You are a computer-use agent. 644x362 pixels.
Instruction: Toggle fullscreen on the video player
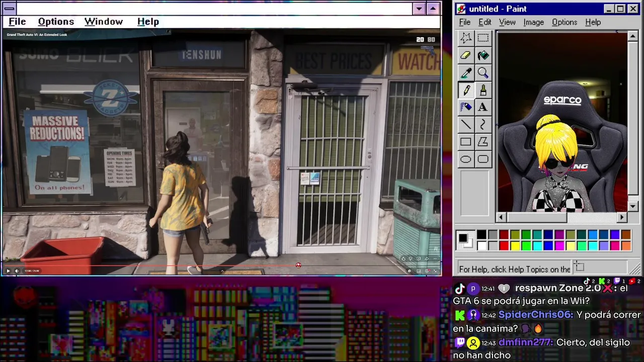tap(435, 271)
